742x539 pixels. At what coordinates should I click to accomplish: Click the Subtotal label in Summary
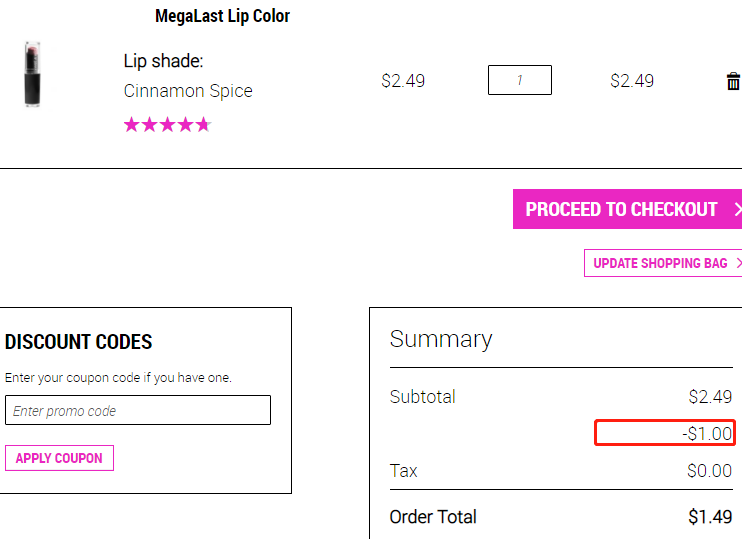click(422, 397)
